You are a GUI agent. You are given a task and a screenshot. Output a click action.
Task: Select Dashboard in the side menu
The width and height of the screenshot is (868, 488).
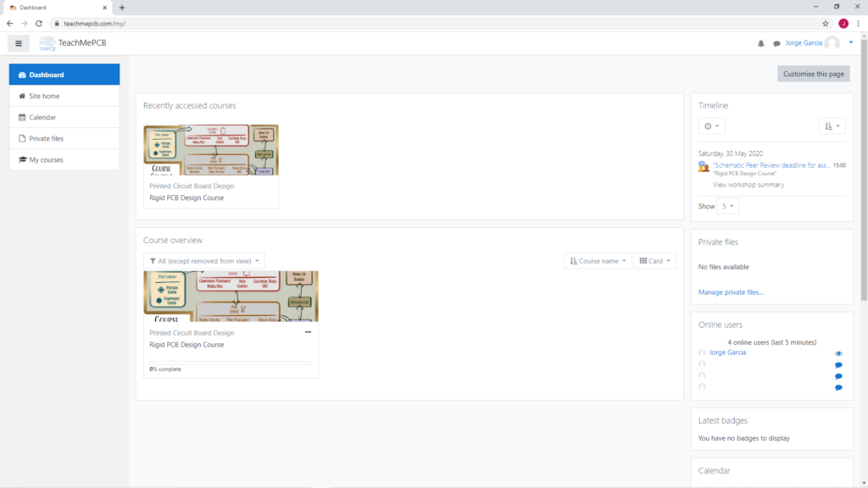[x=64, y=75]
